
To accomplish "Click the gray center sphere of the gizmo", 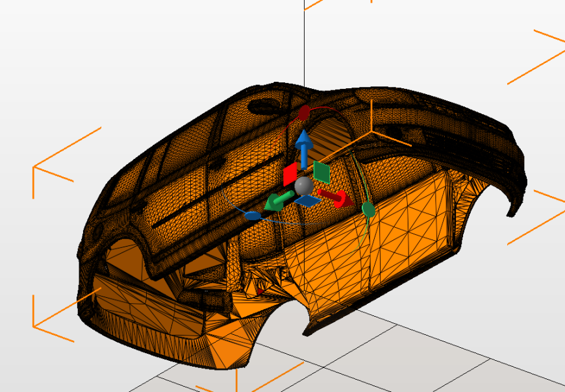I will 304,186.
